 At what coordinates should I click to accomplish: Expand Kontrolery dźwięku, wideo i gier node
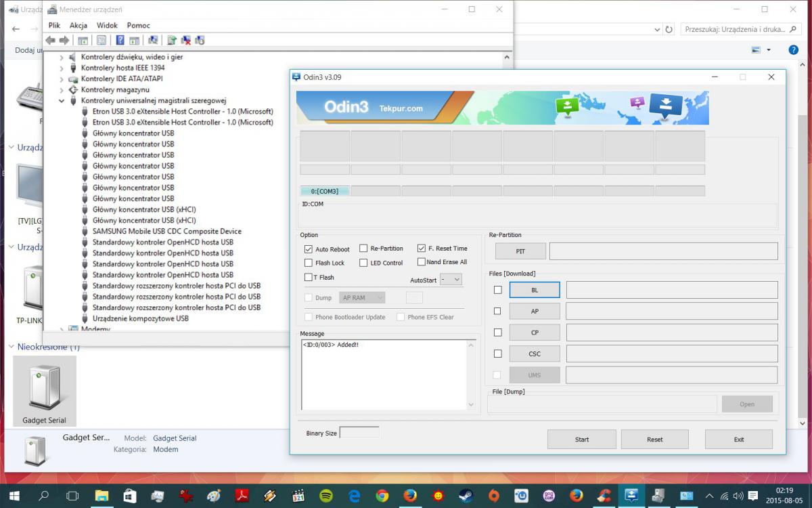[62, 58]
